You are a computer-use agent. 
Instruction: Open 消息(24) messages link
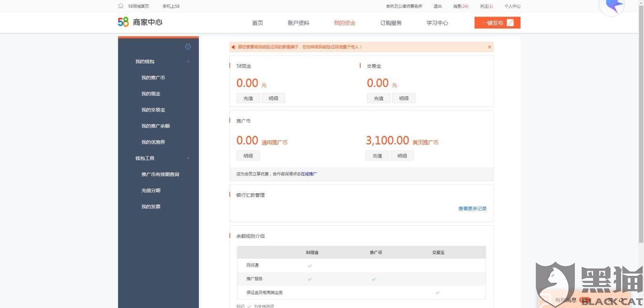(460, 6)
